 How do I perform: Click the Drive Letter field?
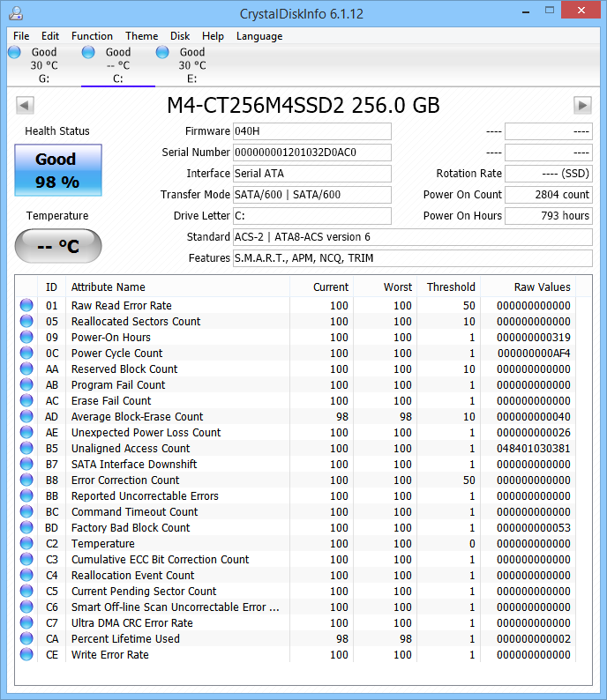[312, 216]
